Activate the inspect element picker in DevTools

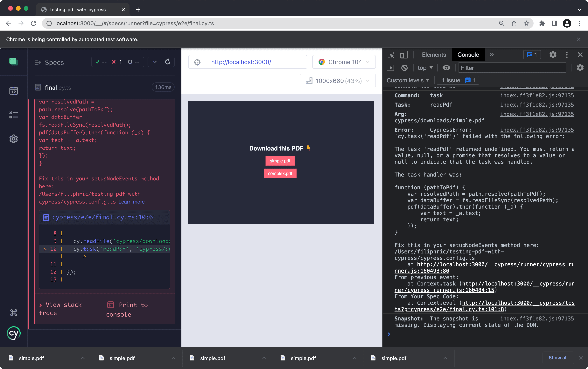(391, 55)
